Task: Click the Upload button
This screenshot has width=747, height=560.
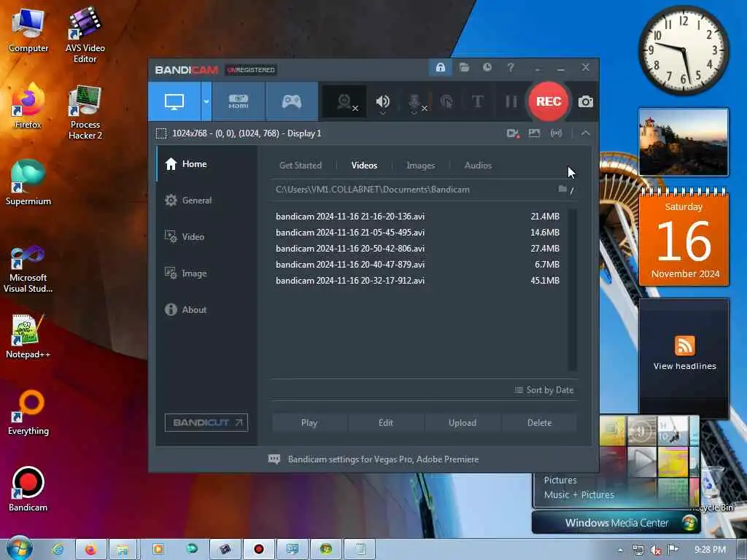Action: click(462, 423)
